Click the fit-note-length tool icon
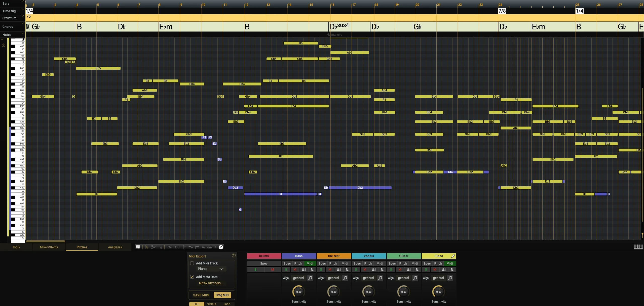Viewport: 644px width, 306px height. (x=197, y=247)
